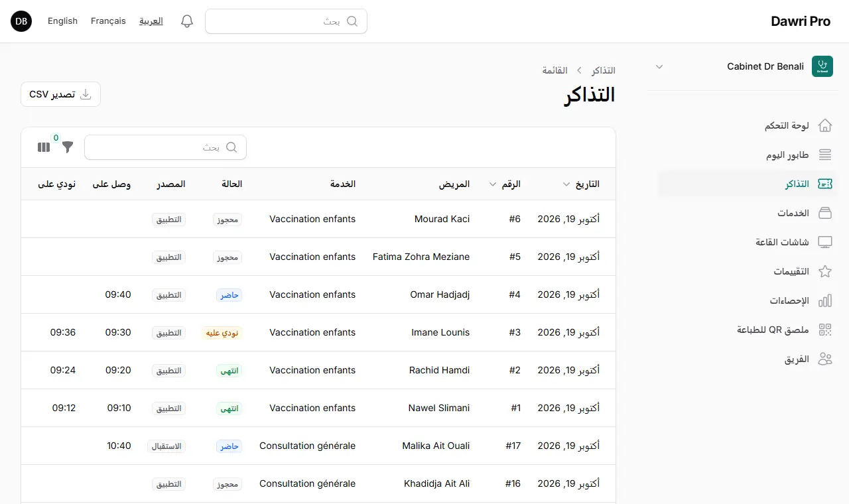Click patient name Fatima Zohra Meziane
Viewport: 849px width, 504px height.
click(x=421, y=257)
